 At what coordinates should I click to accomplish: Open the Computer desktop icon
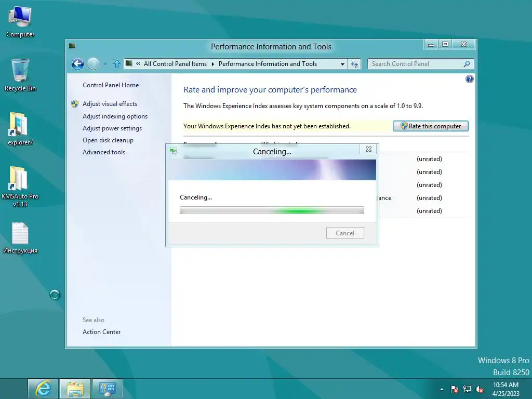coord(20,22)
